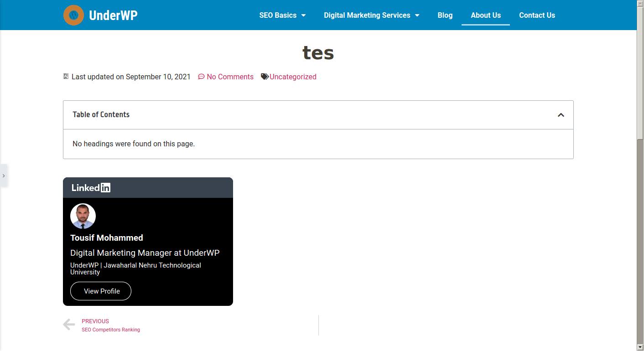This screenshot has width=644, height=351.
Task: Click the comment bubble icon
Action: [201, 77]
